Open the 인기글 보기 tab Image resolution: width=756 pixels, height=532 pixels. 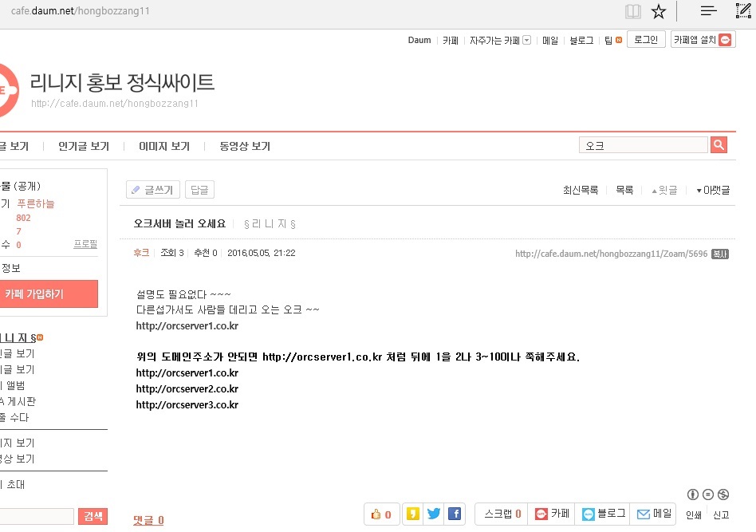pos(84,146)
